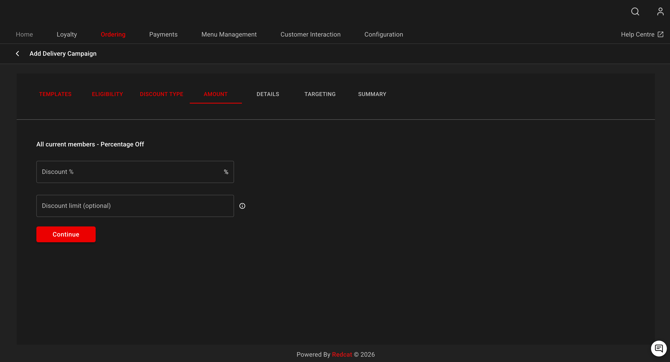Open the Loyalty menu
Screen dimensions: 670x362
67,35
